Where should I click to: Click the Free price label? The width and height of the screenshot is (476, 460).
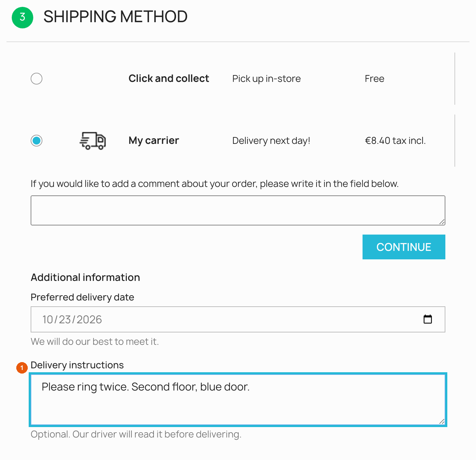click(374, 79)
